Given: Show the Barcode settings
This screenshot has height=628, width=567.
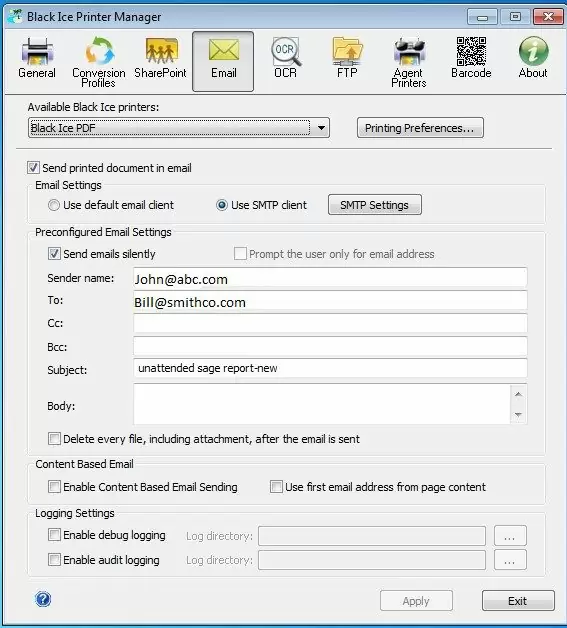Looking at the screenshot, I should 471,58.
